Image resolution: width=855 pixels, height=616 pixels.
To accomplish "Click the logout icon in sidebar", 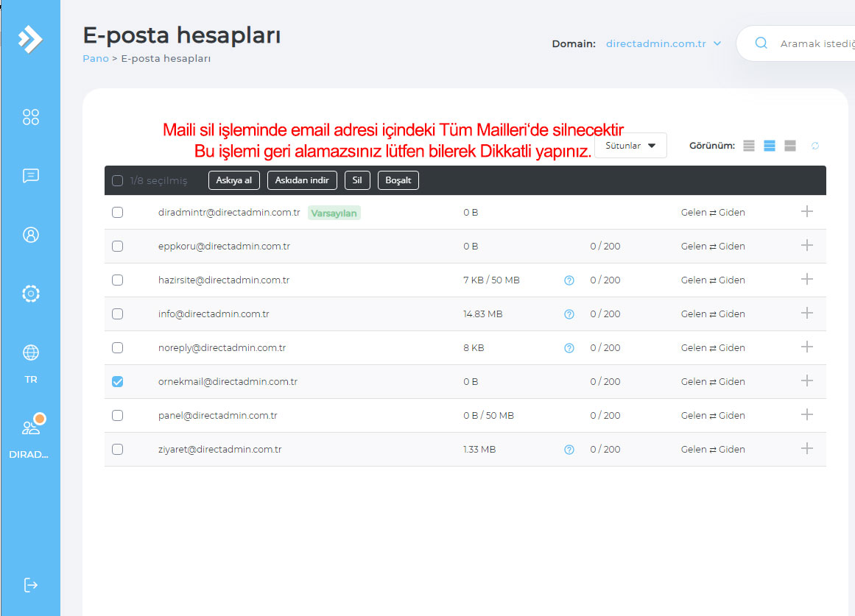I will (30, 585).
